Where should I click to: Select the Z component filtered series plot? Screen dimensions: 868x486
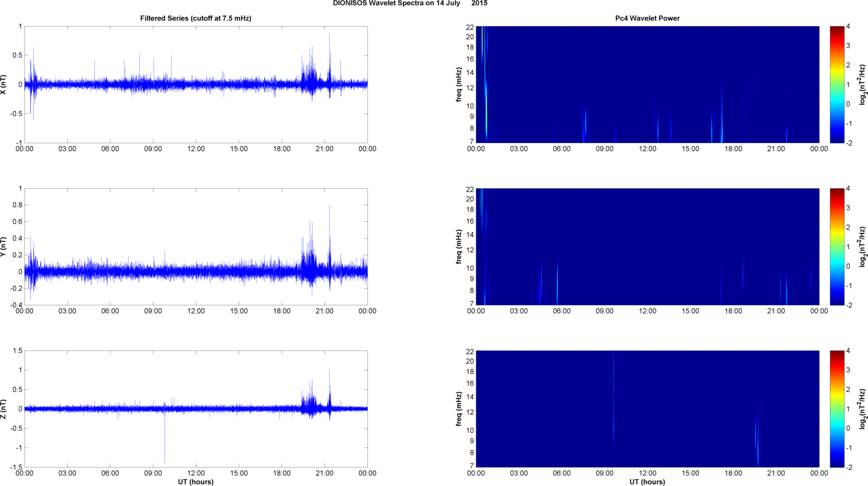[x=196, y=409]
